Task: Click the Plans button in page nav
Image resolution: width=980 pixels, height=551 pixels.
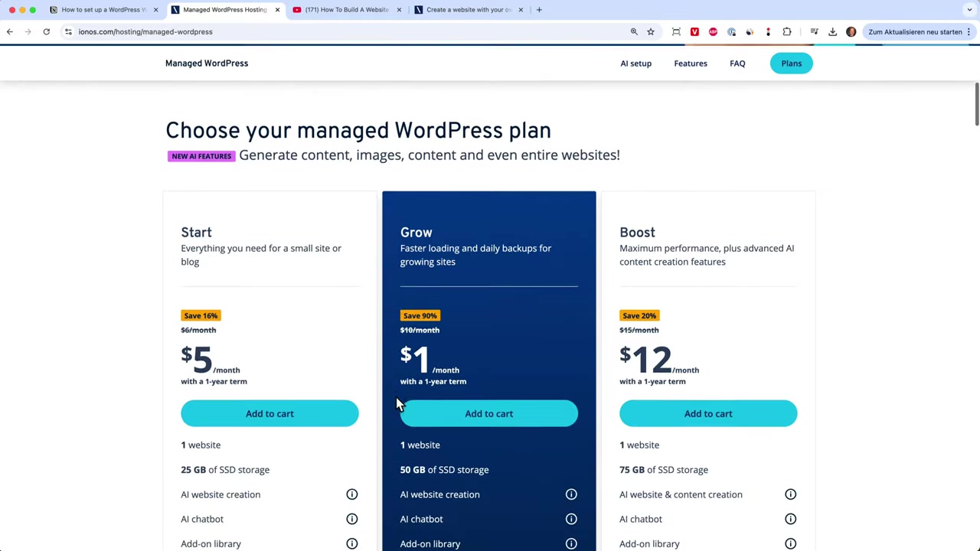Action: click(791, 64)
